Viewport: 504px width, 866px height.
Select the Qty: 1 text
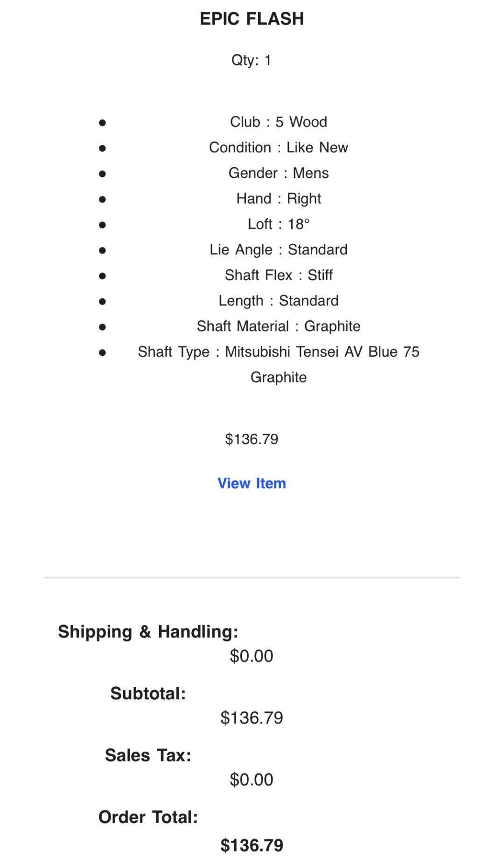251,60
